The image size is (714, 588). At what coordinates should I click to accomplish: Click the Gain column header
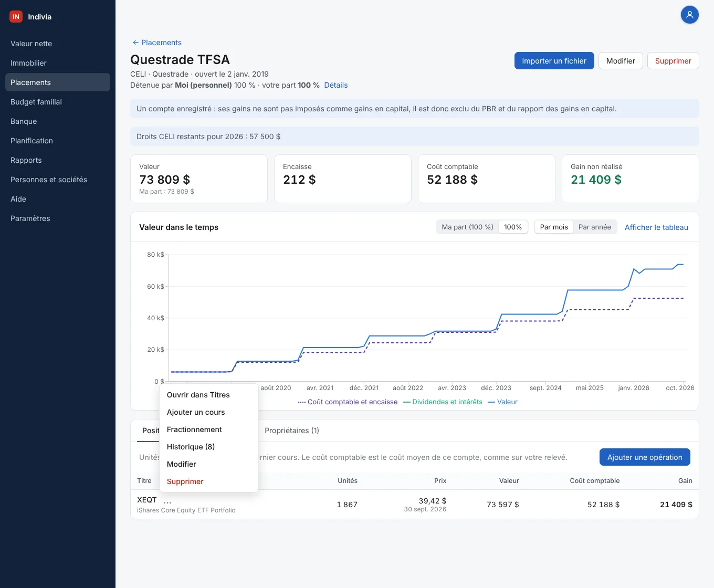[685, 481]
